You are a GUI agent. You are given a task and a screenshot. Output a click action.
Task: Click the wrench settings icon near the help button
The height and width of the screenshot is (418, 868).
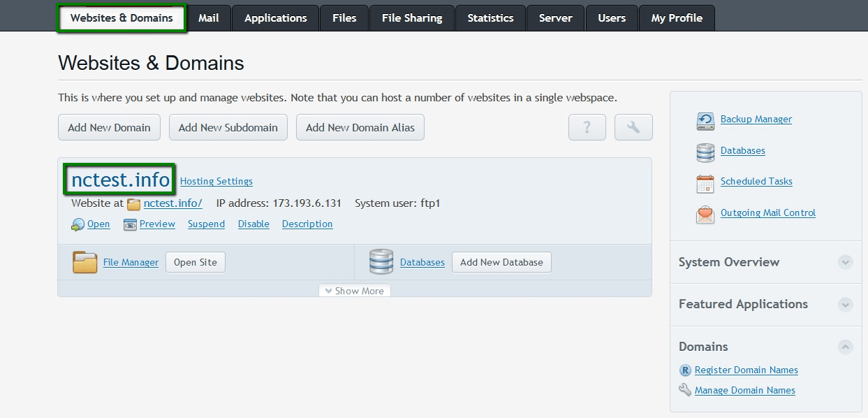[633, 127]
